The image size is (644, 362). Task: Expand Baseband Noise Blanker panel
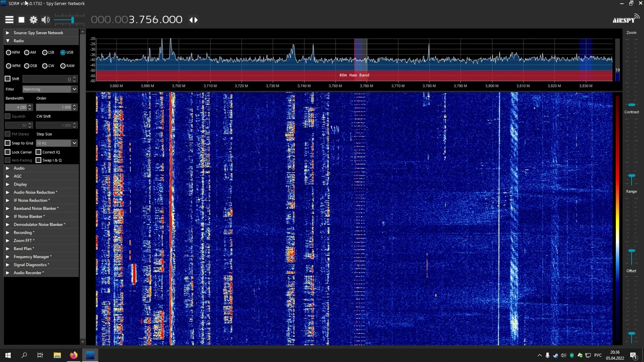pos(41,208)
